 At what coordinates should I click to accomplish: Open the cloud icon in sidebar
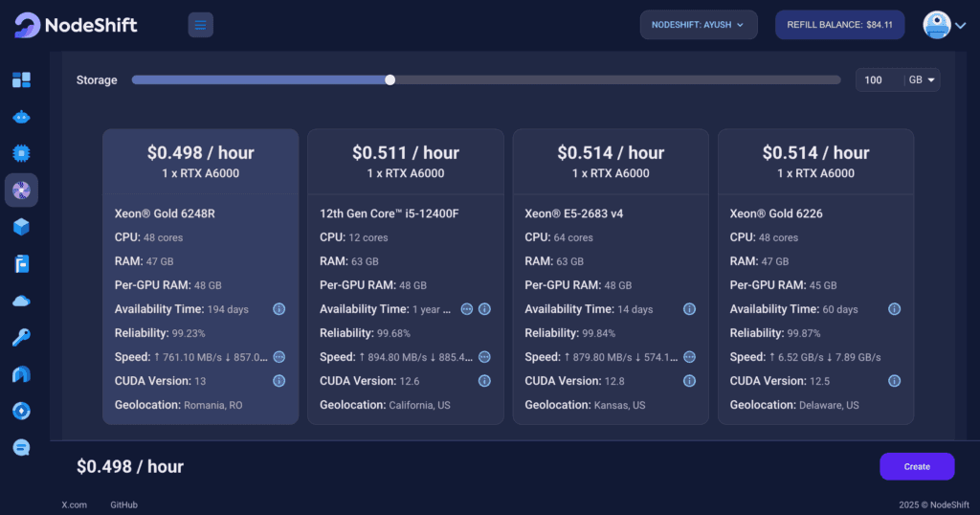tap(21, 301)
